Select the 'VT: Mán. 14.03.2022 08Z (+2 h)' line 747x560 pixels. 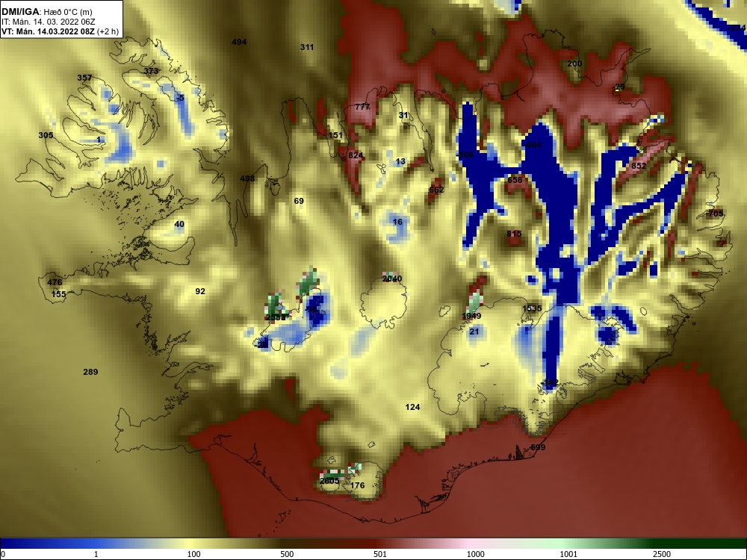(x=60, y=32)
